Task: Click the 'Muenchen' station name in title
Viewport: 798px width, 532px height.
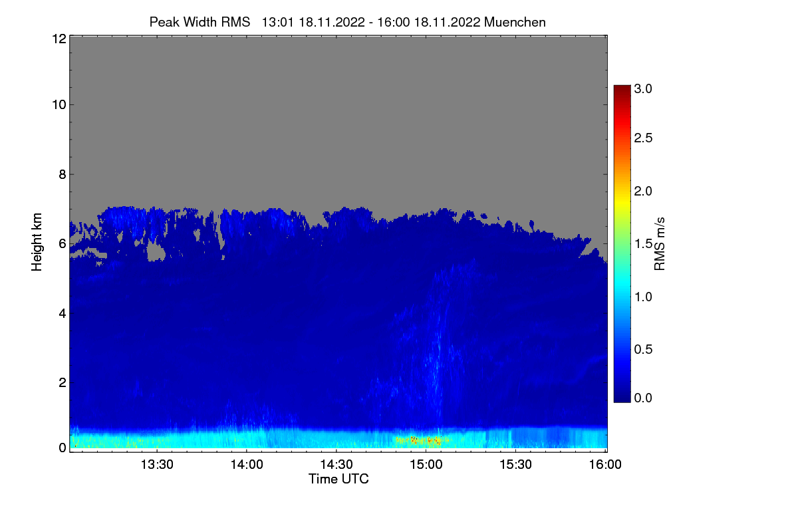Action: click(515, 22)
